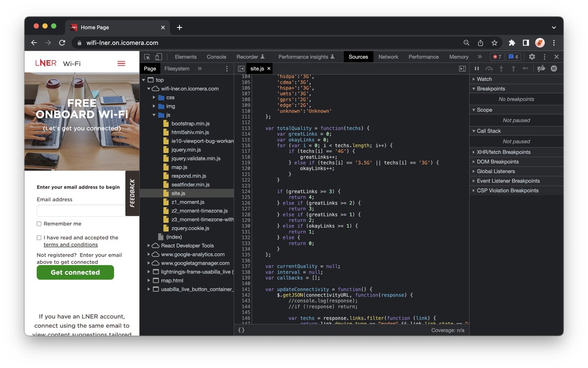Open Chrome three-dot menu
This screenshot has width=588, height=368.
pos(554,43)
